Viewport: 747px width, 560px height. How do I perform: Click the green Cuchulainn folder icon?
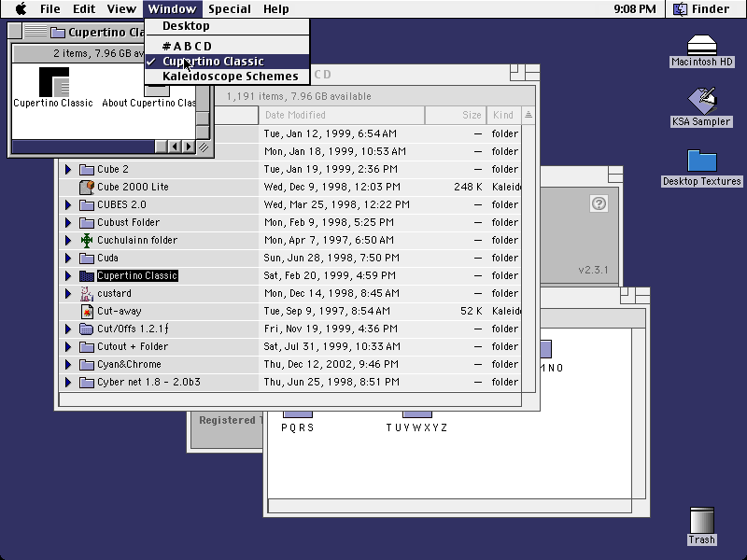[x=87, y=240]
